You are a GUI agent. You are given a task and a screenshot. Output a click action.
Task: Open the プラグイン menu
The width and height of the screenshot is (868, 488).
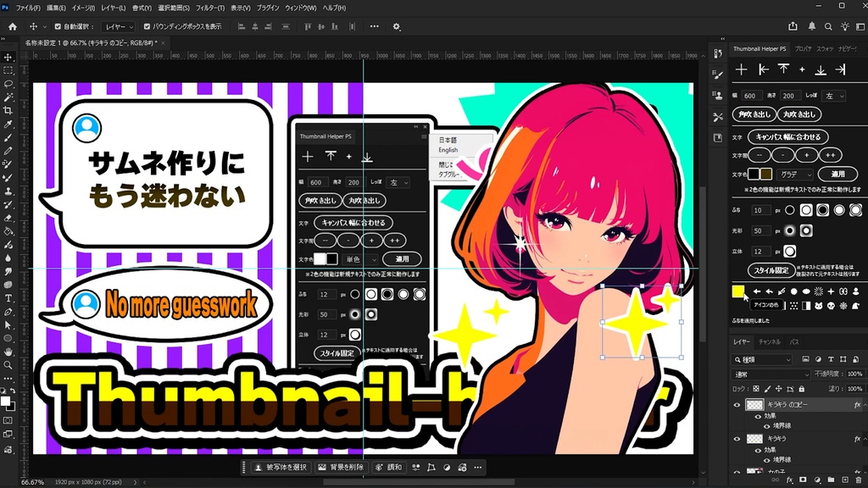pos(268,8)
